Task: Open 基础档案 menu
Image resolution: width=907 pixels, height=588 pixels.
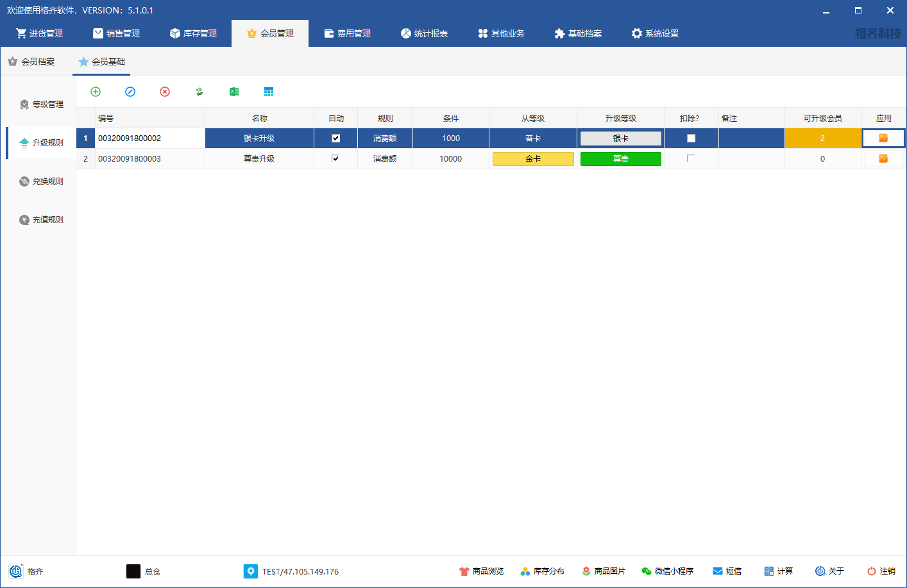Action: pos(578,33)
